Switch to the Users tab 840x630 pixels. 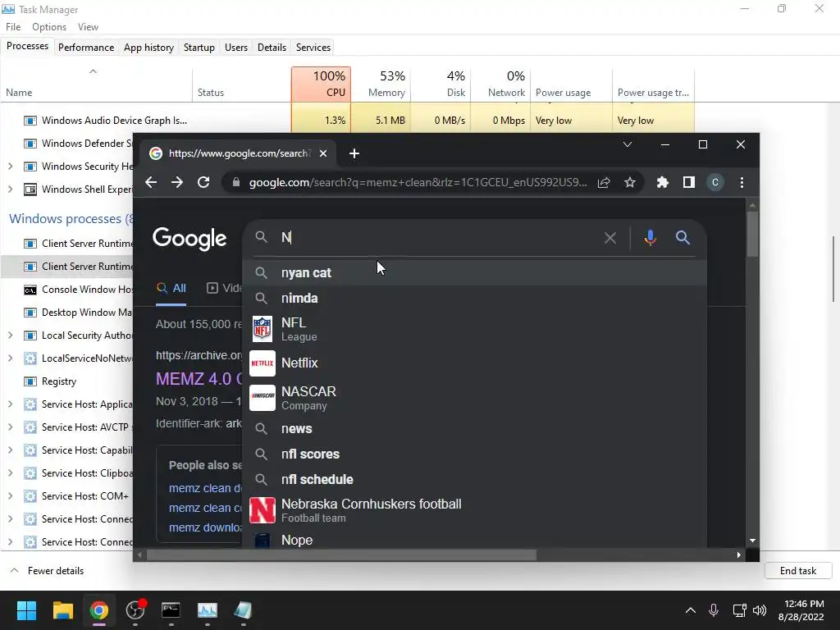(x=236, y=47)
